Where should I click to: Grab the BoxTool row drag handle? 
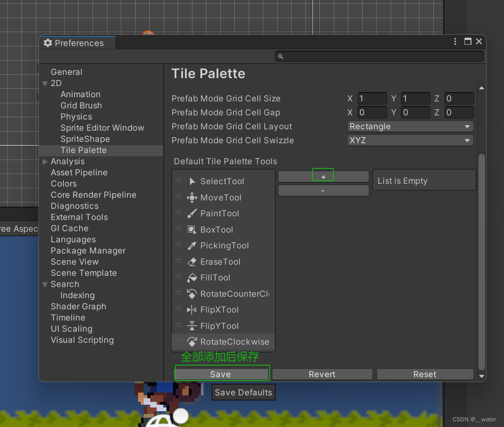(179, 228)
